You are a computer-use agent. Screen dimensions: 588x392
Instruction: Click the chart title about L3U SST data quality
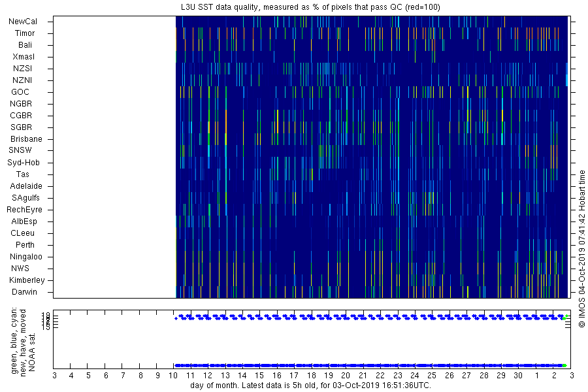point(310,7)
